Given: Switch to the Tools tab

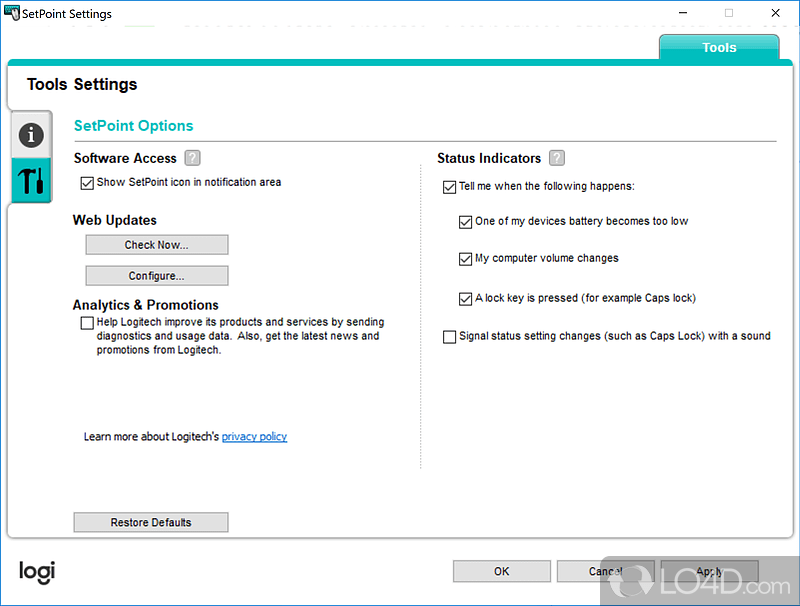Looking at the screenshot, I should tap(719, 47).
